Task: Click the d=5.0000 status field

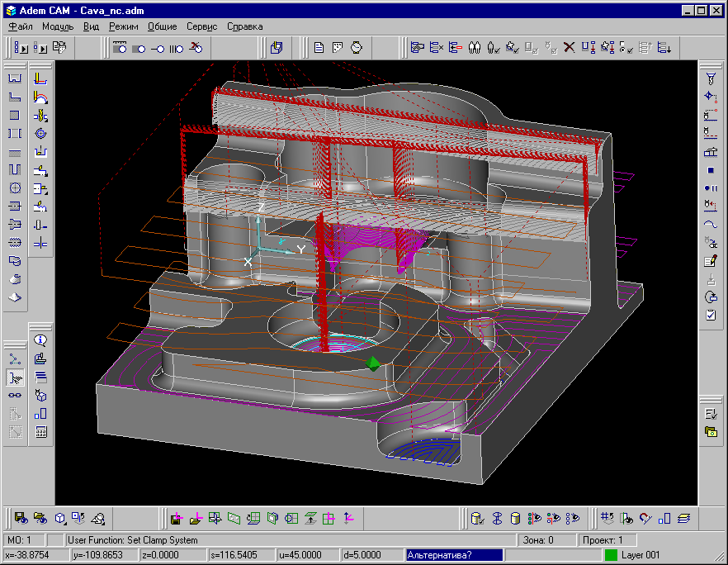Action: click(373, 555)
